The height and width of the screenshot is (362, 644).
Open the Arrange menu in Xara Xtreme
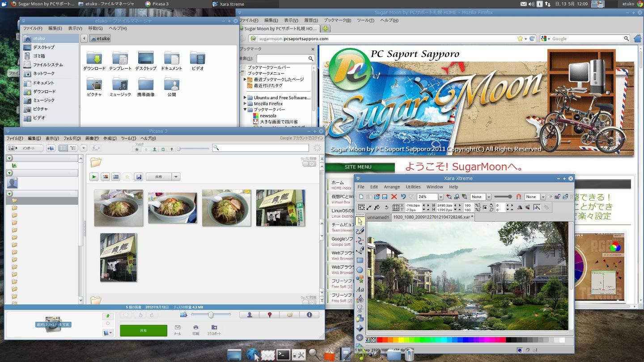(x=392, y=187)
